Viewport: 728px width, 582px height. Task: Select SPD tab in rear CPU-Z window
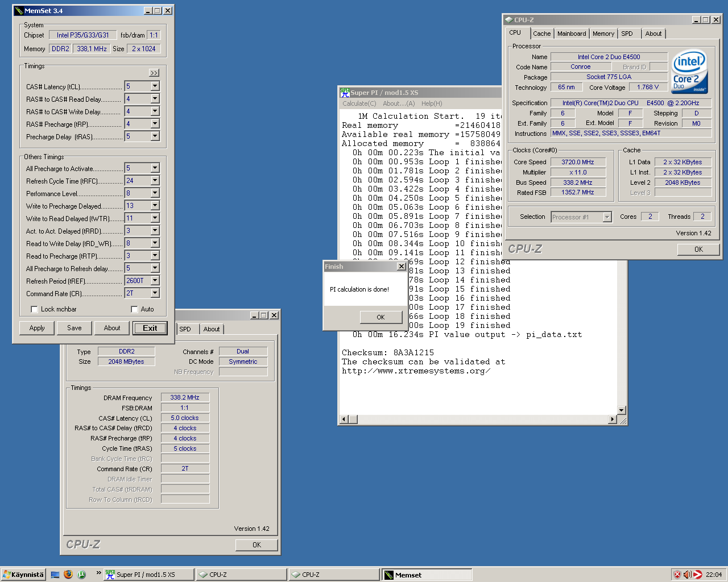185,329
